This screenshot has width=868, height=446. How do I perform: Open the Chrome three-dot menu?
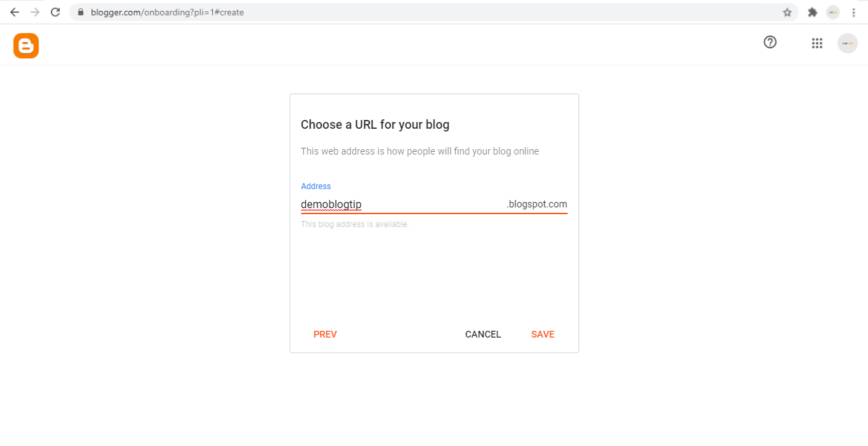coord(853,12)
